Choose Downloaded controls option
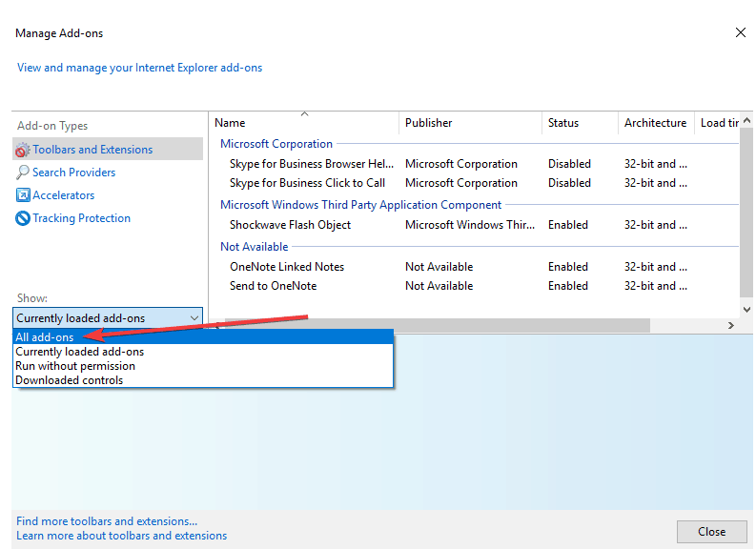This screenshot has width=756, height=549. [x=203, y=379]
